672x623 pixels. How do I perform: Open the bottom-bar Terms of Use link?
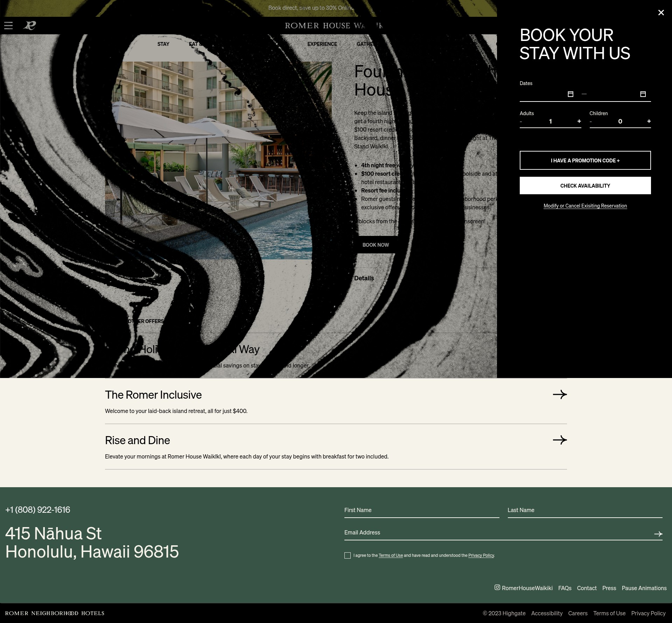pyautogui.click(x=609, y=613)
